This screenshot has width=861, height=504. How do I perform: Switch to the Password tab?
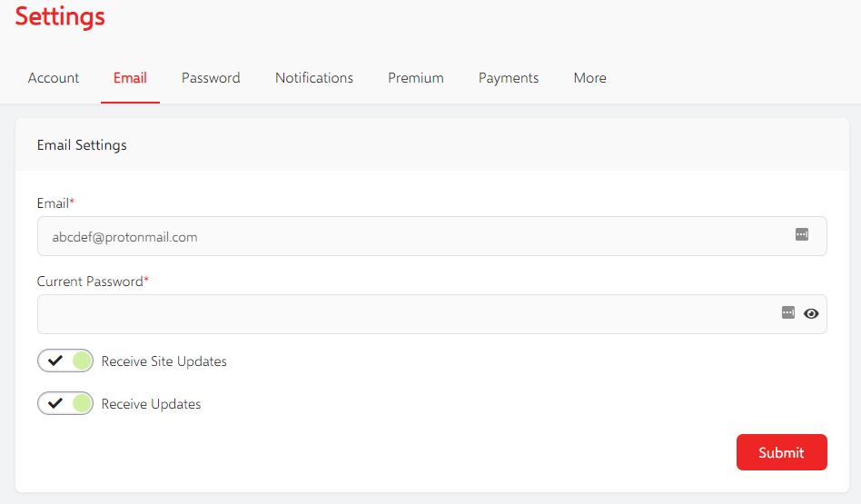click(211, 78)
